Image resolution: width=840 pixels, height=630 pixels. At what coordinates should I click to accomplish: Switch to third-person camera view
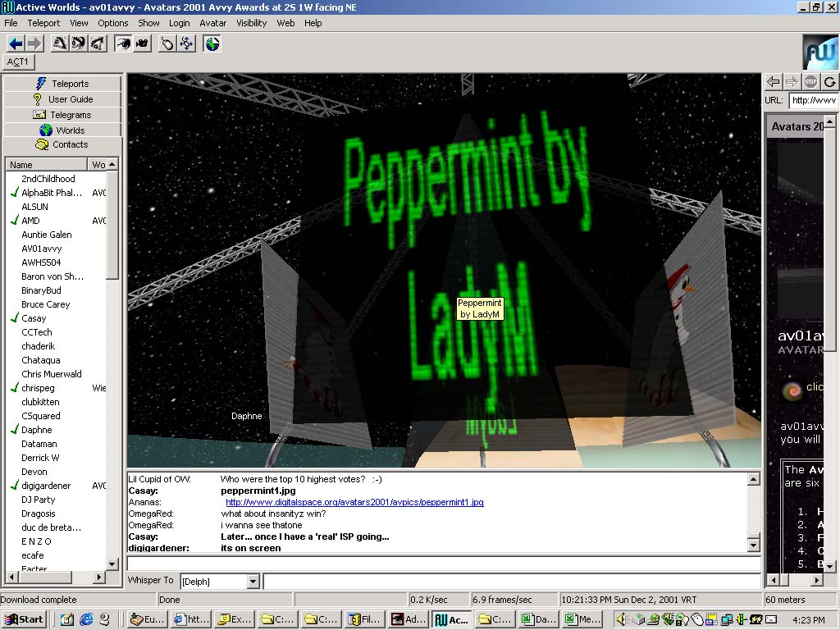click(142, 43)
